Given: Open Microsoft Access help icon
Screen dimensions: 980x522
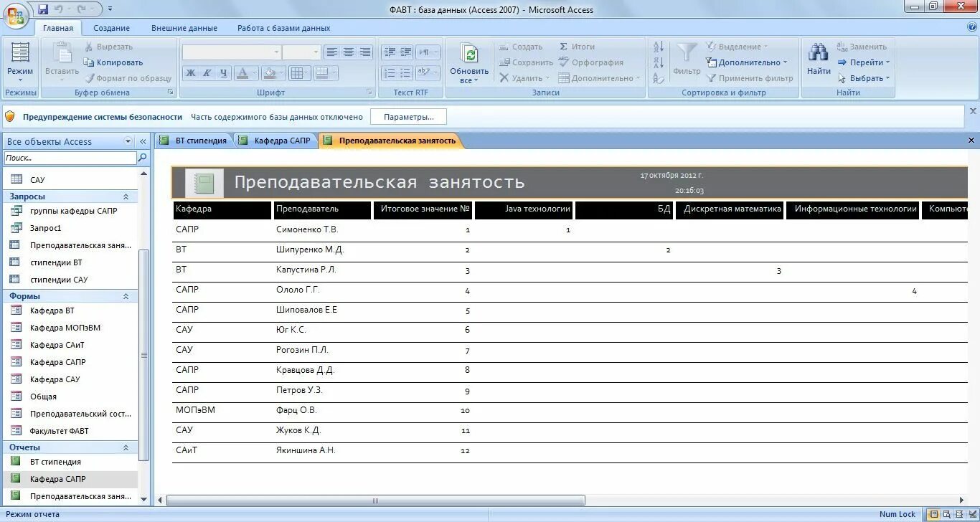Looking at the screenshot, I should click(x=972, y=27).
